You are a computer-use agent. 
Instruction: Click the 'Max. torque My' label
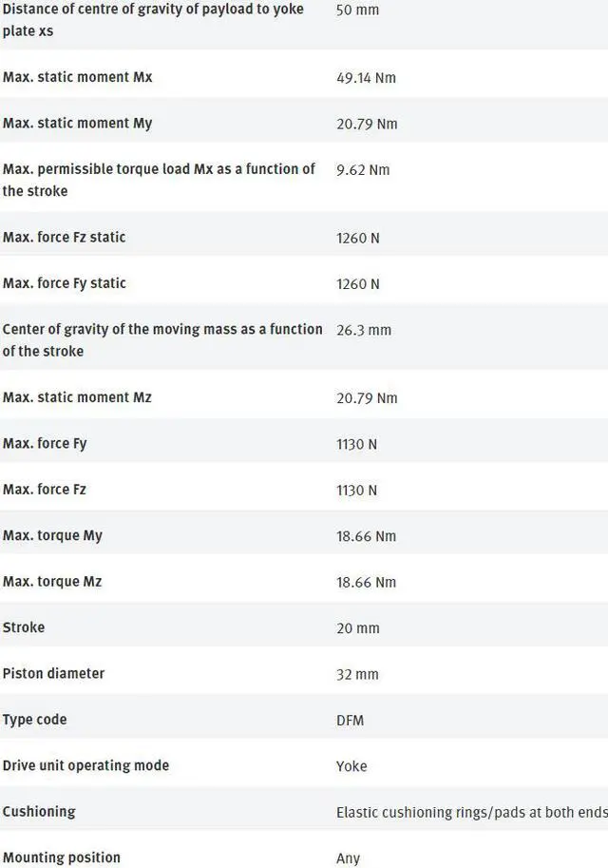coord(52,536)
